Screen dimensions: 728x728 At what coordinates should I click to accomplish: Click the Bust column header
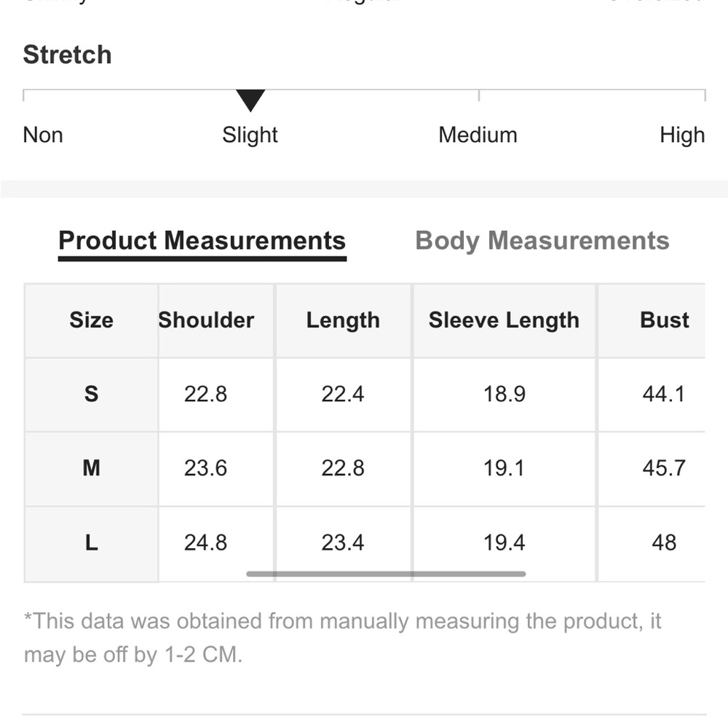click(x=664, y=320)
